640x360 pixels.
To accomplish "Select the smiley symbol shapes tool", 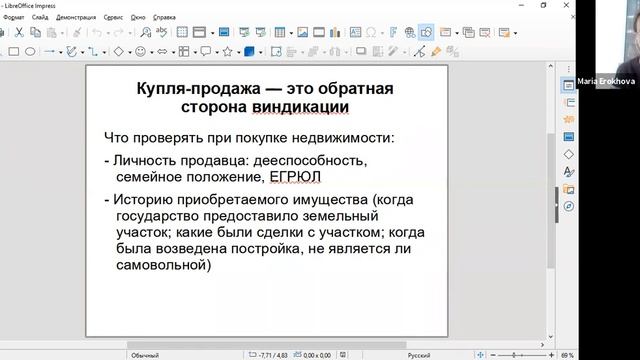I will coord(140,52).
